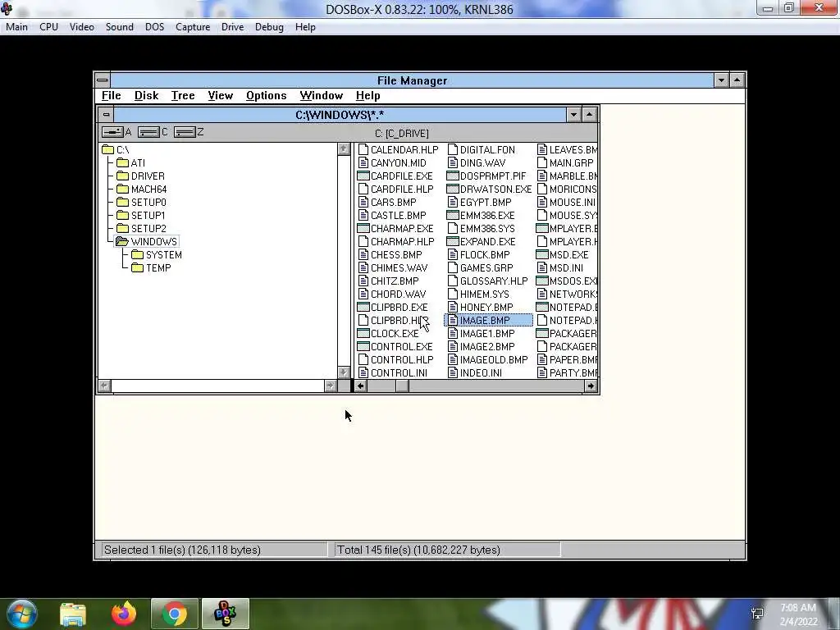Click the HIMEM.SYS file icon
Viewport: 840px width, 630px height.
(x=453, y=294)
